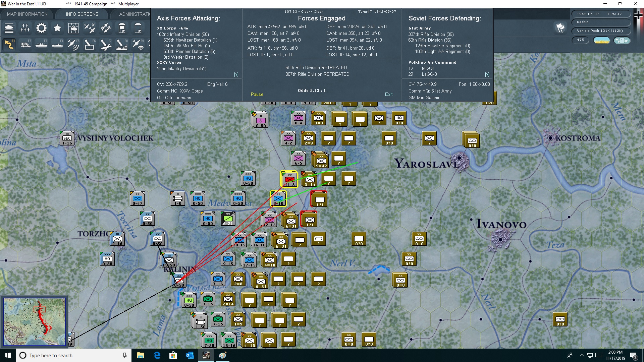644x362 pixels.
Task: Open the air doctrine planes icon
Action: pos(90,28)
